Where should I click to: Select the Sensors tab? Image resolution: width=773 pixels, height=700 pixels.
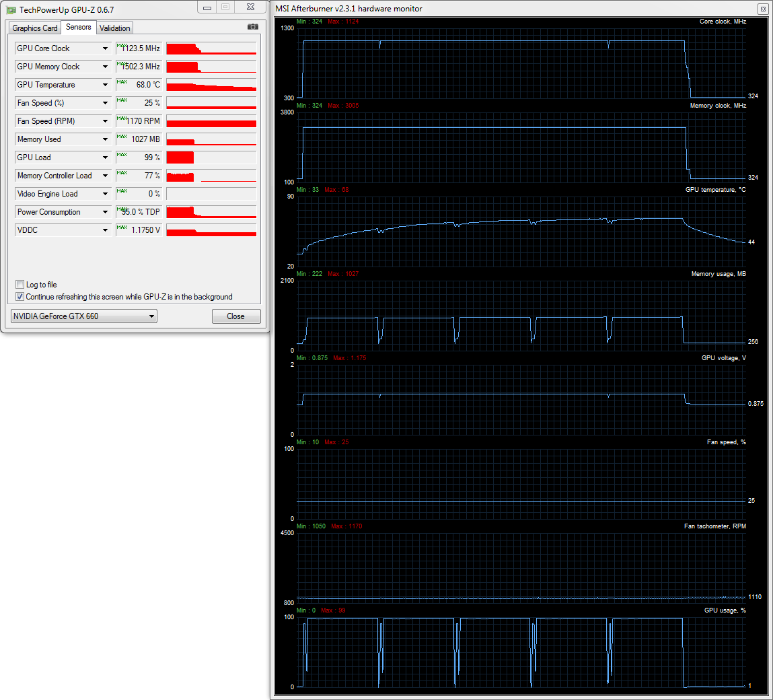click(79, 28)
